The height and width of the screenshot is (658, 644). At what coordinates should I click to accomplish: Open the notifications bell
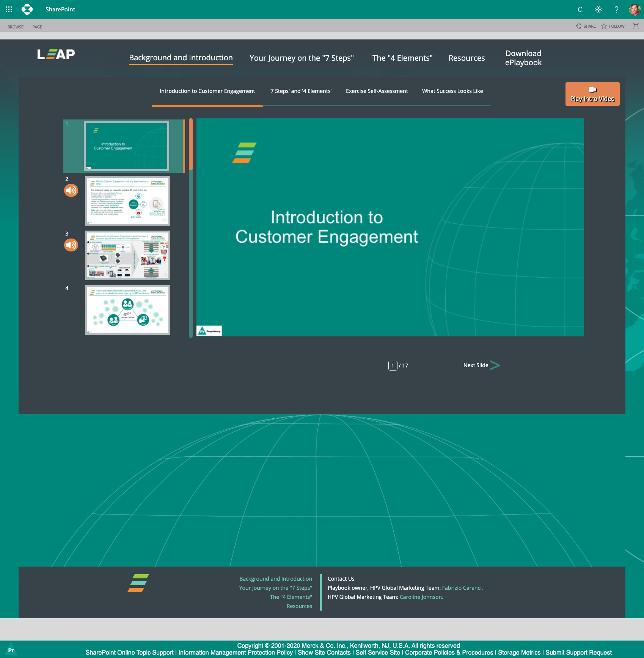coord(580,9)
